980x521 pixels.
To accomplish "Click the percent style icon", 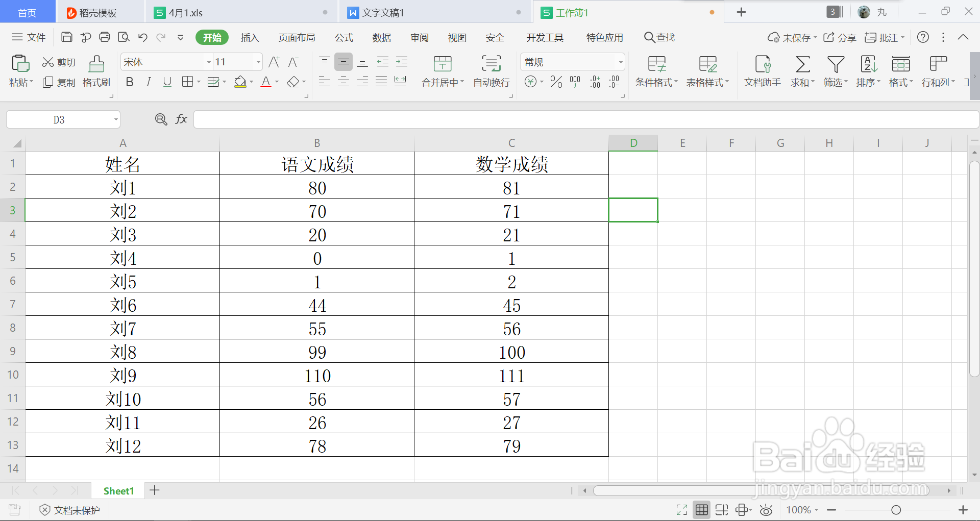I will pyautogui.click(x=556, y=82).
